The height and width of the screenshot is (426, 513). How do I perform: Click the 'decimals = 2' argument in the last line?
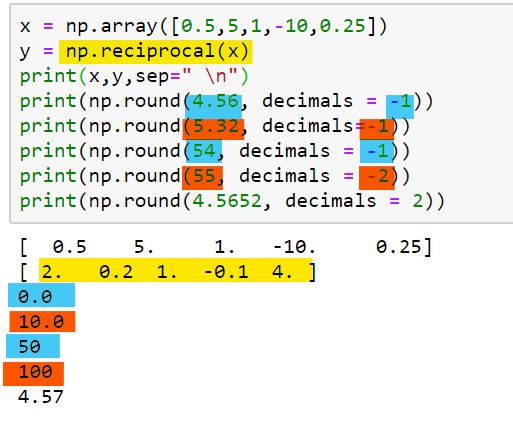(354, 201)
